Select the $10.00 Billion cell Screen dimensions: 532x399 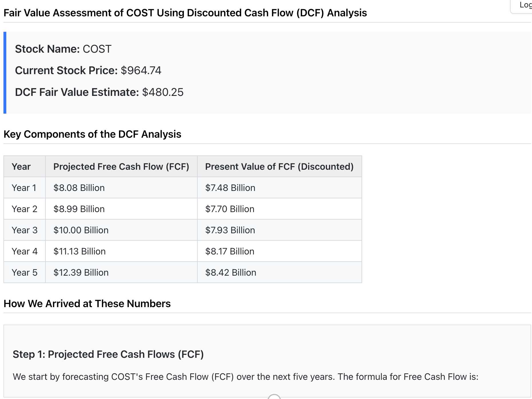[x=121, y=230]
